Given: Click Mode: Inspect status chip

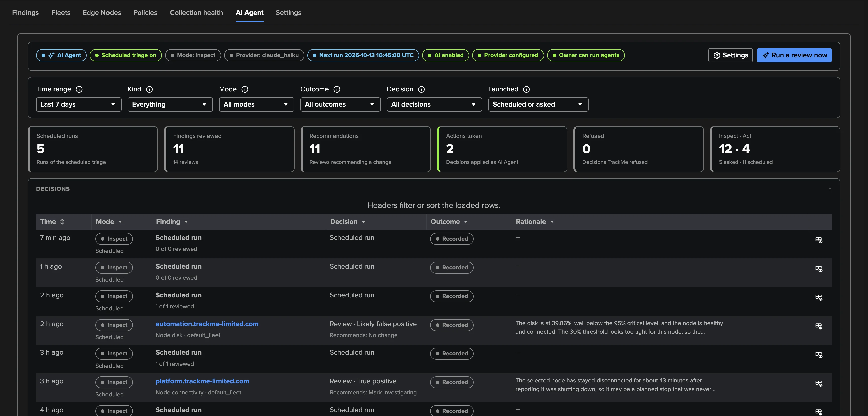Looking at the screenshot, I should click(193, 55).
